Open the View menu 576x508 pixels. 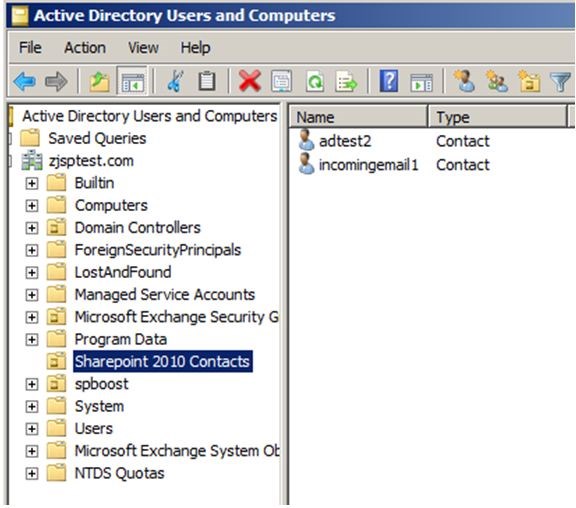coord(143,48)
